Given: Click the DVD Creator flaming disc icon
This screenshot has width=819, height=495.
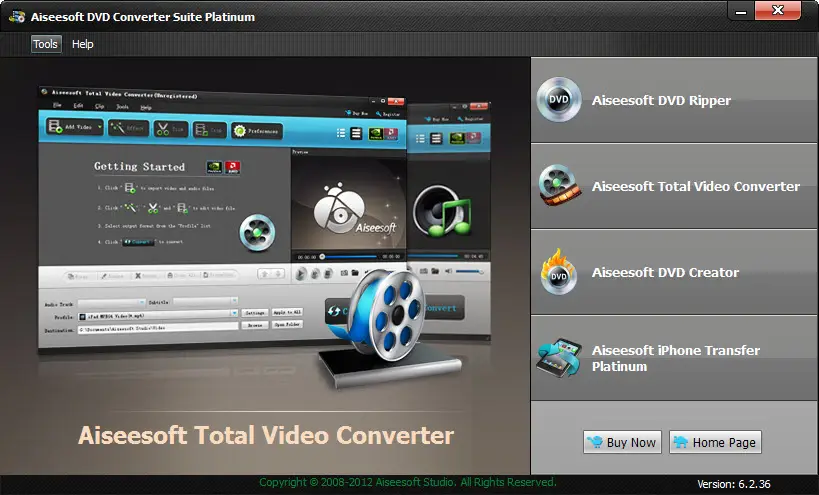Looking at the screenshot, I should click(x=558, y=272).
